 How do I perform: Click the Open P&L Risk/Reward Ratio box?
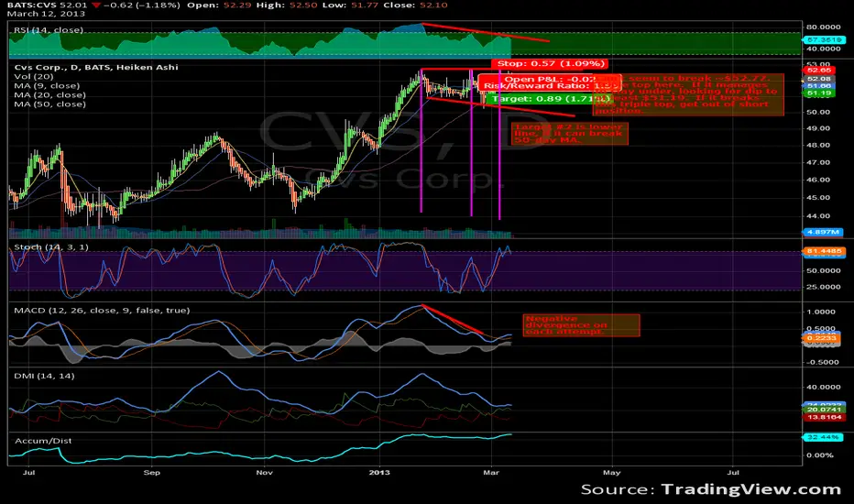point(551,82)
